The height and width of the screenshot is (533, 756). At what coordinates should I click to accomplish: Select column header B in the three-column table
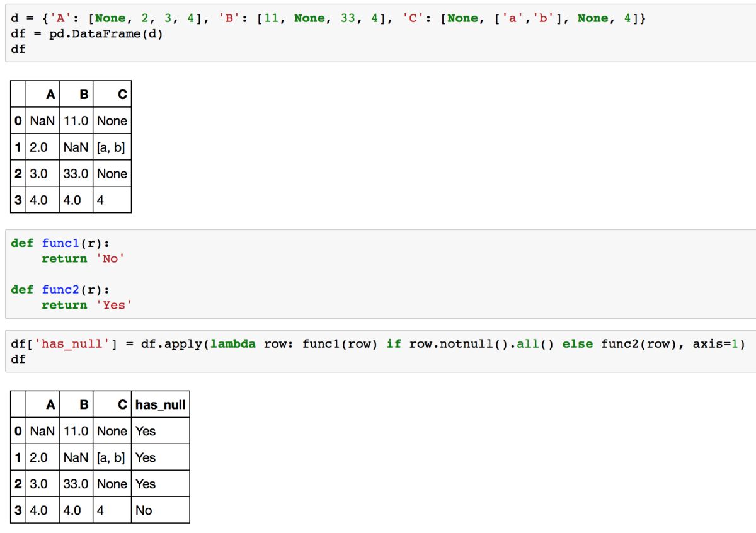76,95
